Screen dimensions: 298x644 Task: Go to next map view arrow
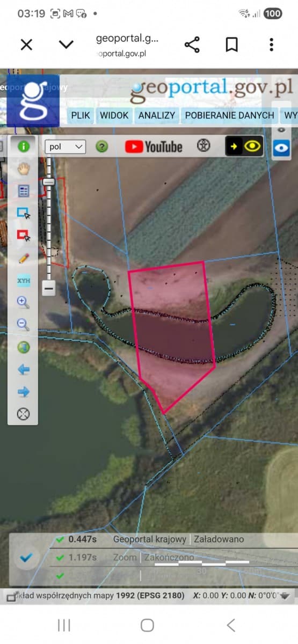click(24, 392)
